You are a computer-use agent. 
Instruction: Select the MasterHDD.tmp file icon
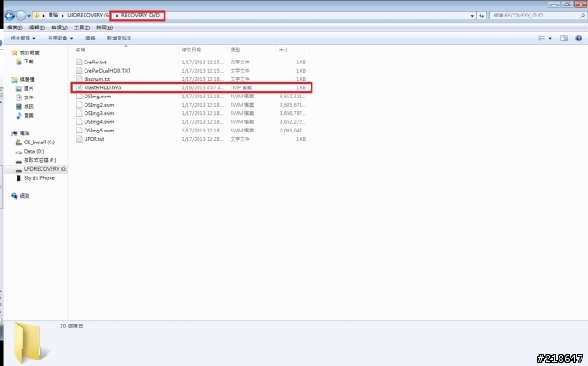[79, 87]
